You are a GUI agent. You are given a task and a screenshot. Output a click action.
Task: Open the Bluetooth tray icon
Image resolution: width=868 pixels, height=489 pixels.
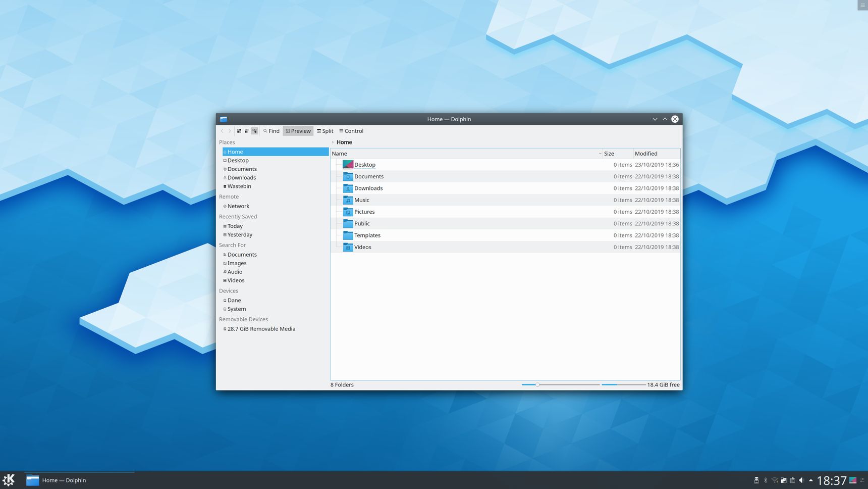766,480
